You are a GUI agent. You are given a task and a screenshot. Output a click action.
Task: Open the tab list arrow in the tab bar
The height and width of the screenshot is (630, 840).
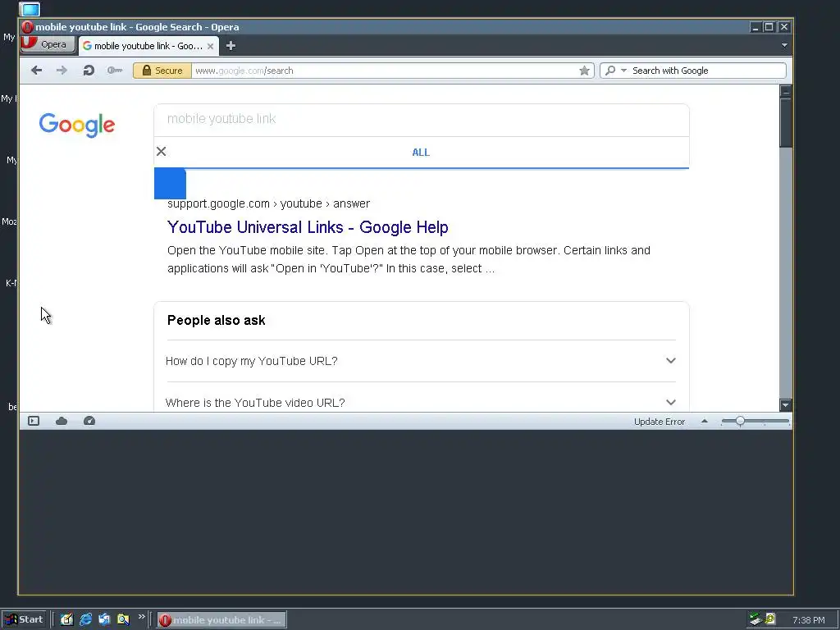tap(784, 46)
